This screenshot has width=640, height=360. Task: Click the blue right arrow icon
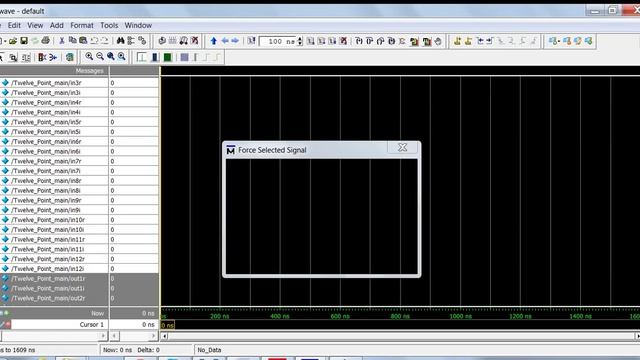(x=235, y=41)
